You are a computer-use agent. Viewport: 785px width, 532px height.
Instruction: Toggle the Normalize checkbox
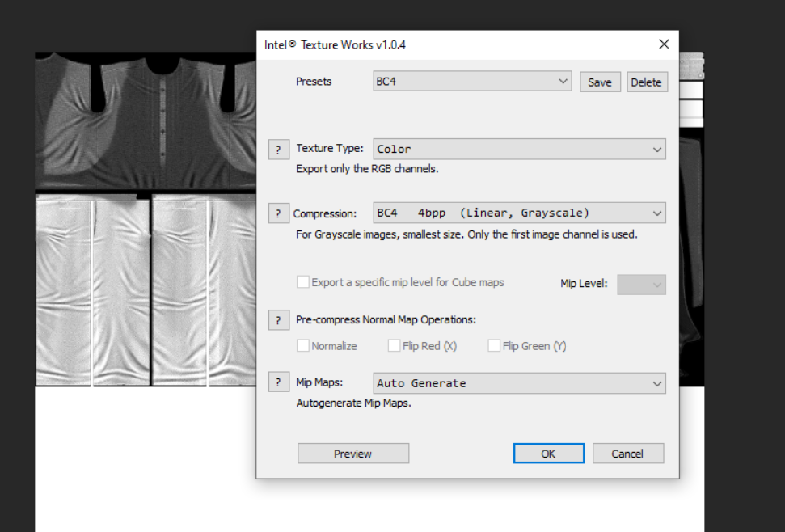point(303,345)
